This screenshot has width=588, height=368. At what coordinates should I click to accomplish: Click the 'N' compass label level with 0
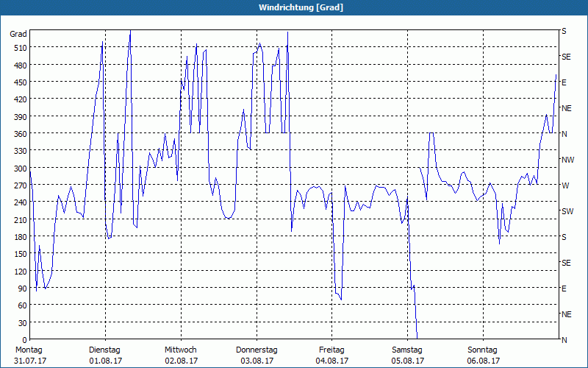[x=564, y=340]
